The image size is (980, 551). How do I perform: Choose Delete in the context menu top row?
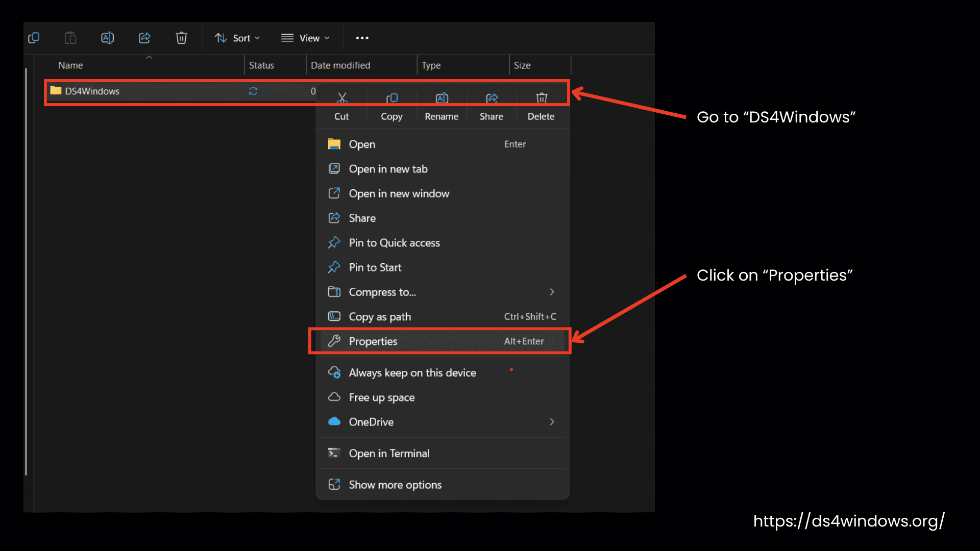[541, 107]
